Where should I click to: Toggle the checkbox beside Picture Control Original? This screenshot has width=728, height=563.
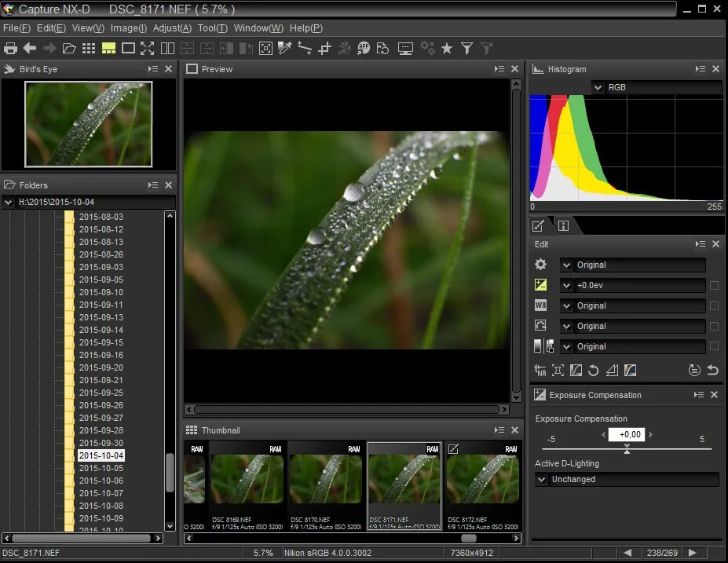pos(714,326)
